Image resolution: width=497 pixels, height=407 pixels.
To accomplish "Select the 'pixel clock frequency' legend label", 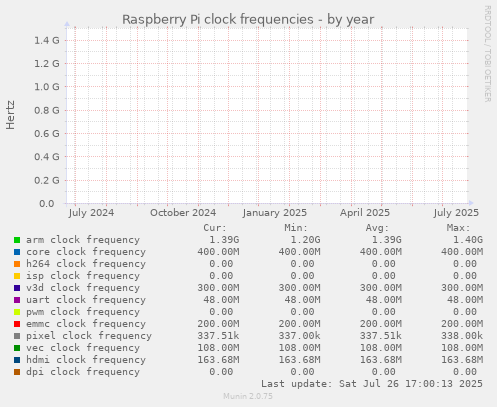I will tap(89, 336).
